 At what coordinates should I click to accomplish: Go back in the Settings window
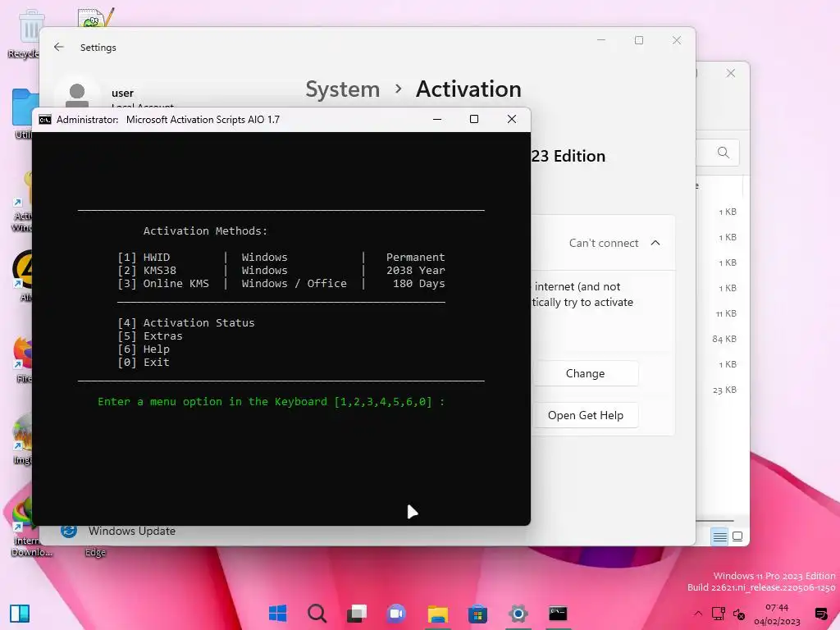click(x=59, y=47)
